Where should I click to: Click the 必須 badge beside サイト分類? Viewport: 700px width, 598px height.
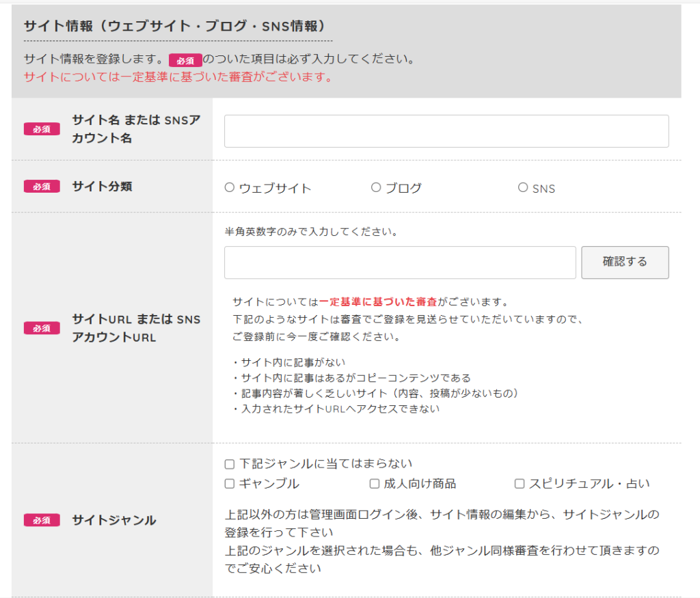point(42,187)
